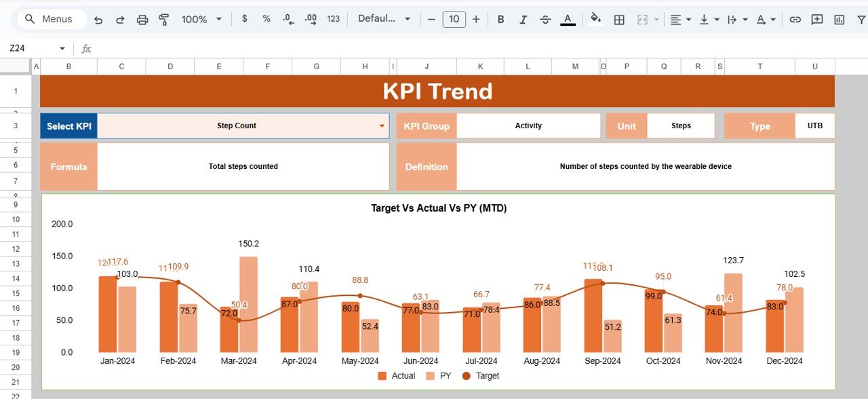Open the Fill color picker
This screenshot has width=868, height=399.
[x=595, y=19]
